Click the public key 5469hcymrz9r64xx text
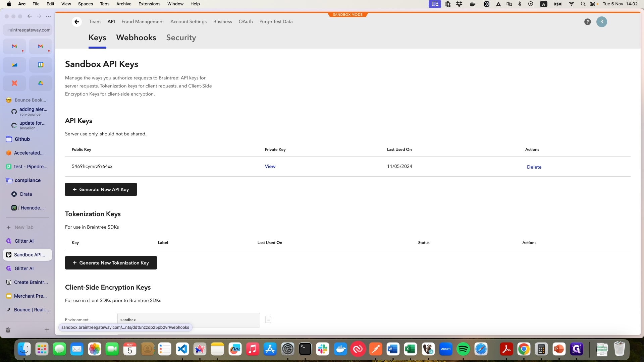 (92, 166)
